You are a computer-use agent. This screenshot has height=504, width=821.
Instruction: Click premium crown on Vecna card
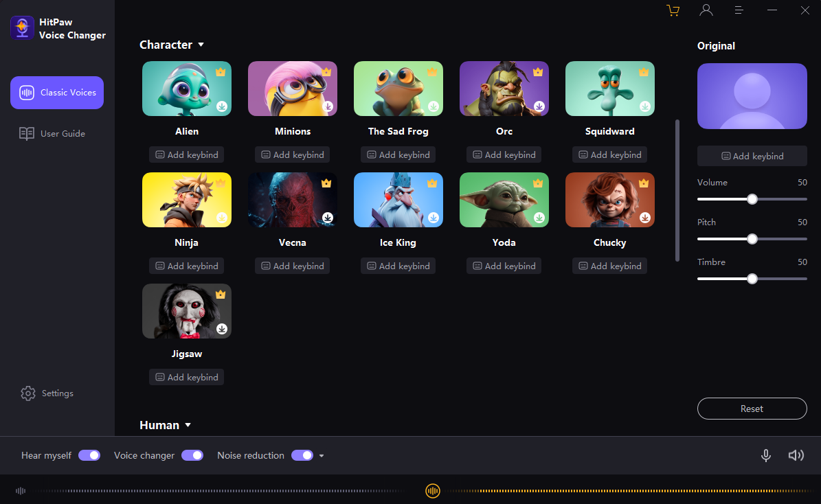pyautogui.click(x=326, y=183)
